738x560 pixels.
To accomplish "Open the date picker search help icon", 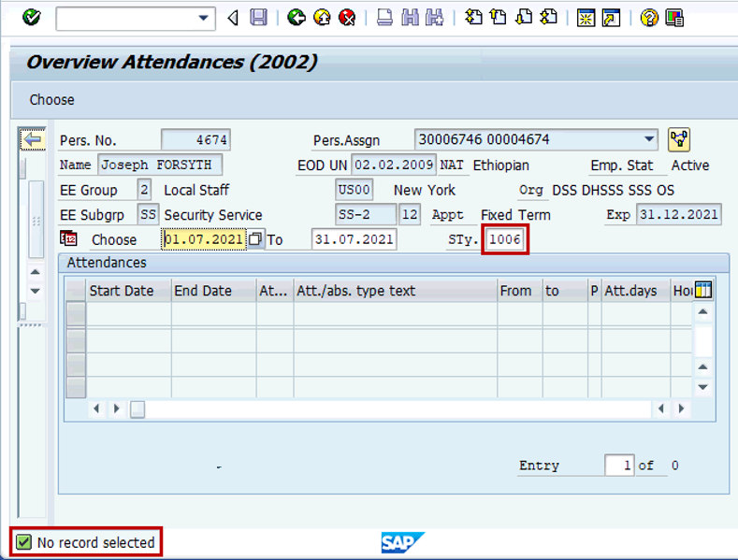I will [x=255, y=239].
